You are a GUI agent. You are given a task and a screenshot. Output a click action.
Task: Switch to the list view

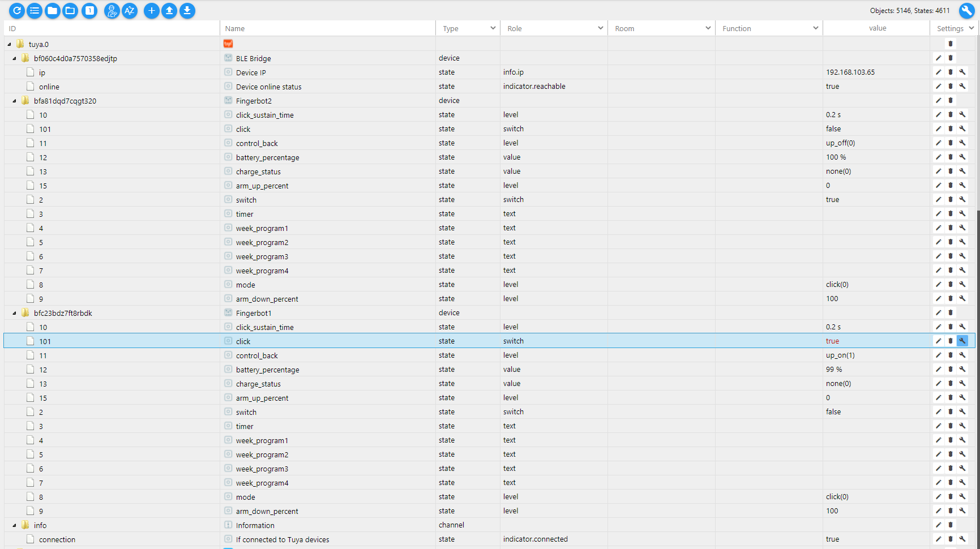(35, 11)
